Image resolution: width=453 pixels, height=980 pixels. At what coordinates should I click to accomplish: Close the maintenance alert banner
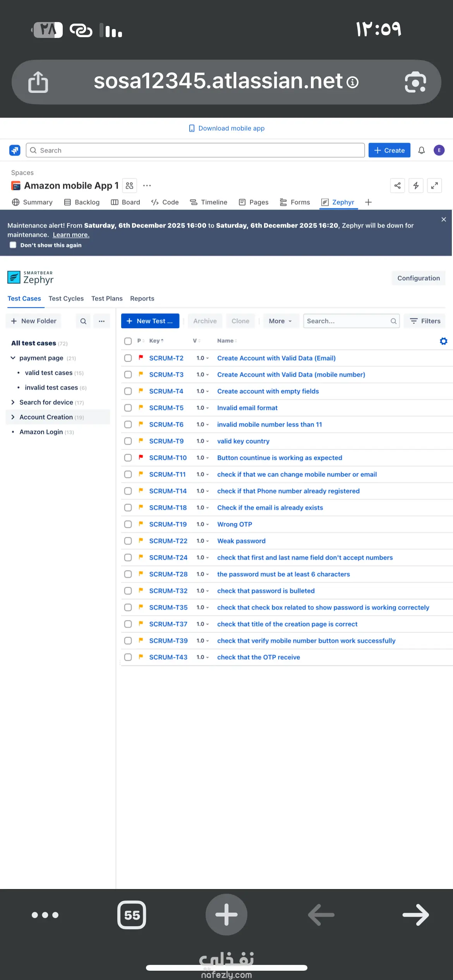(x=444, y=219)
